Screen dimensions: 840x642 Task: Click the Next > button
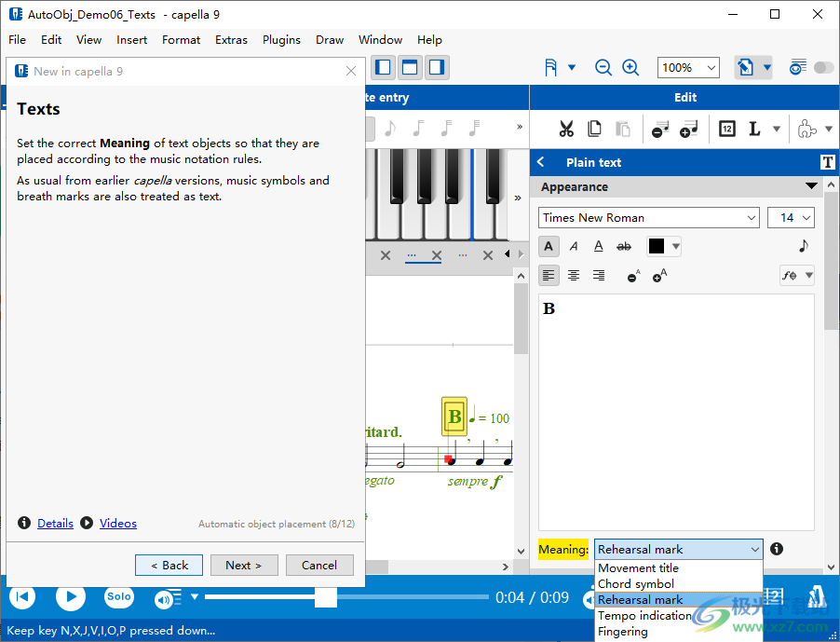coord(243,565)
